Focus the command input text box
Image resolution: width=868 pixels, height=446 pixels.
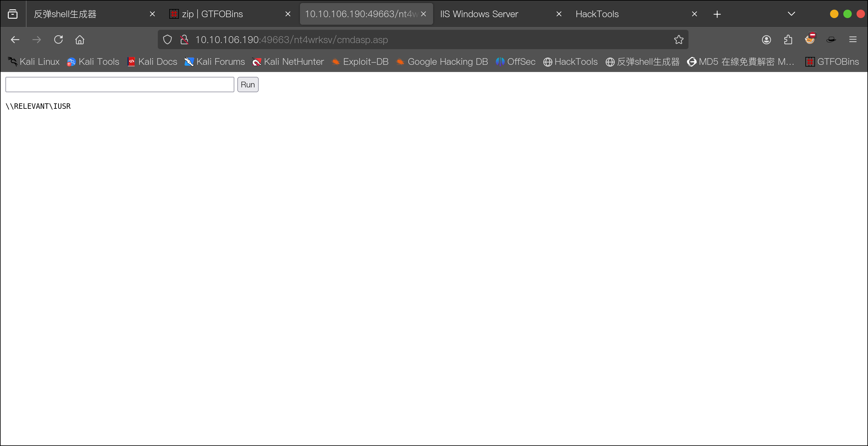[120, 84]
